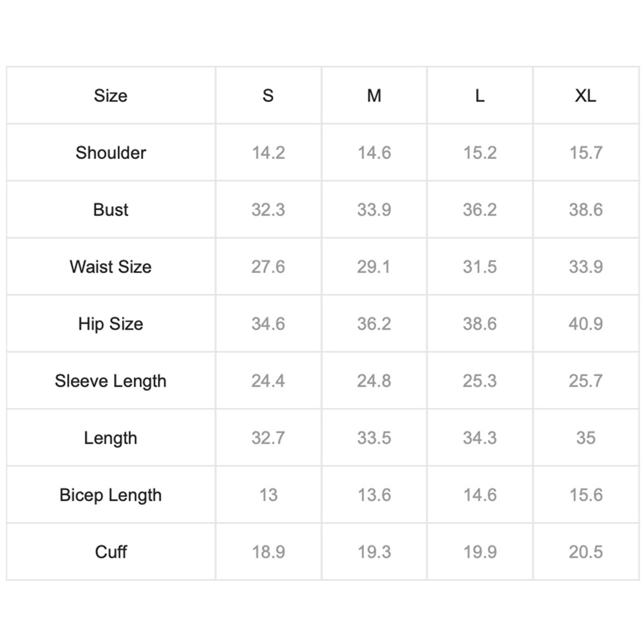This screenshot has width=644, height=644.
Task: Select the Cuff row label
Action: pyautogui.click(x=111, y=552)
